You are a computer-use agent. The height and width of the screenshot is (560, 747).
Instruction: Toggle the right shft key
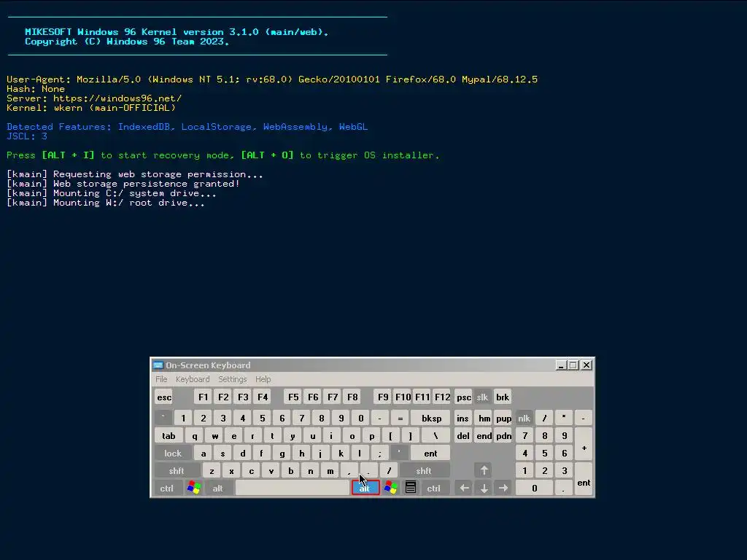(424, 471)
